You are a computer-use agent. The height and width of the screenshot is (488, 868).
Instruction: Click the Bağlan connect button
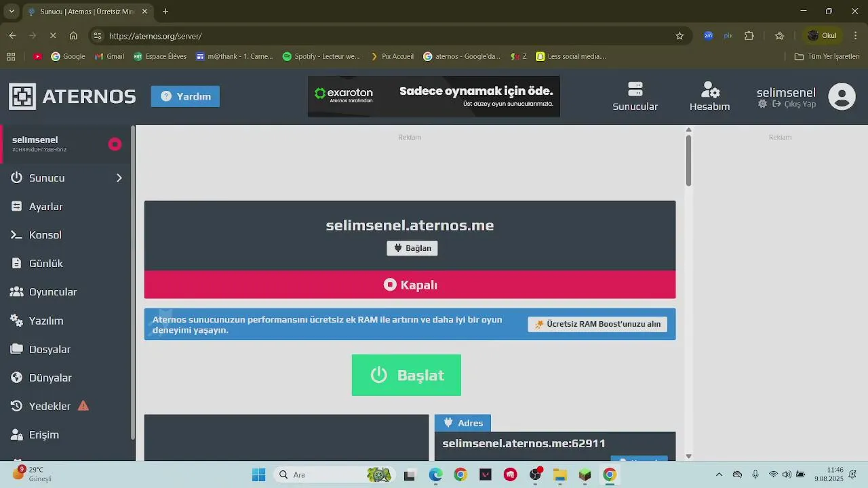(x=412, y=248)
